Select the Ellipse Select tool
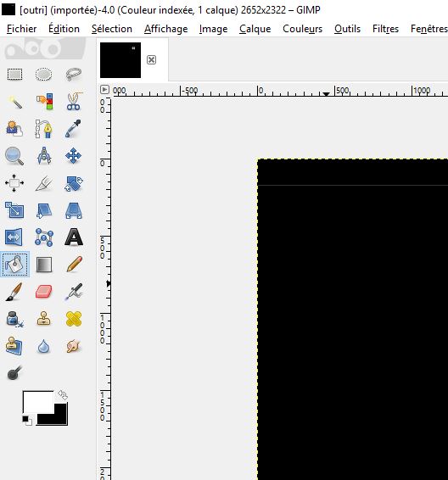 (x=44, y=75)
